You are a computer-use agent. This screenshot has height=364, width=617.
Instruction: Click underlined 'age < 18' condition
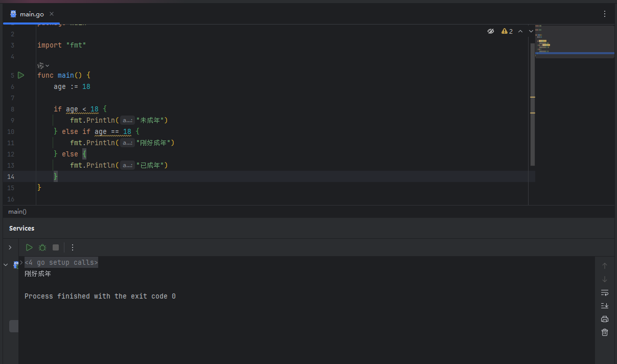(x=82, y=109)
